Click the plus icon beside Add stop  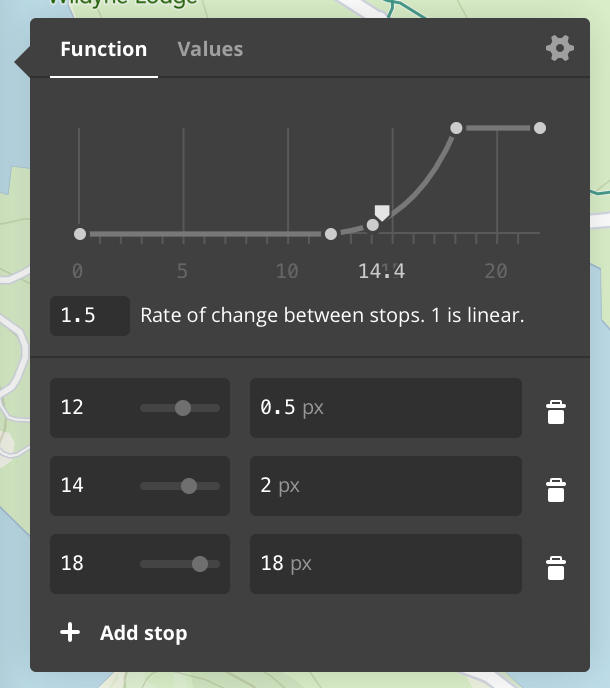[70, 632]
